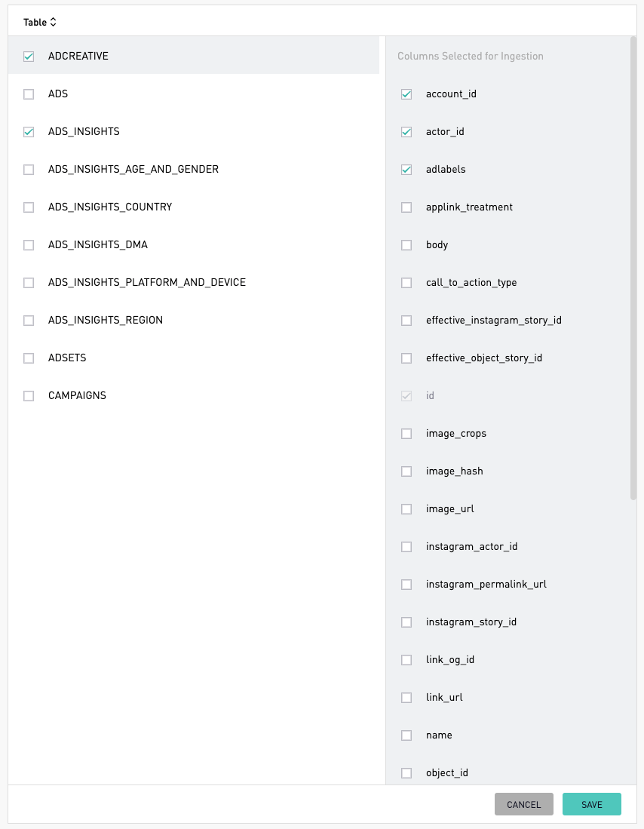The width and height of the screenshot is (644, 829).
Task: Select the ADS_INSIGHTS_DMA table row
Action: pos(194,245)
